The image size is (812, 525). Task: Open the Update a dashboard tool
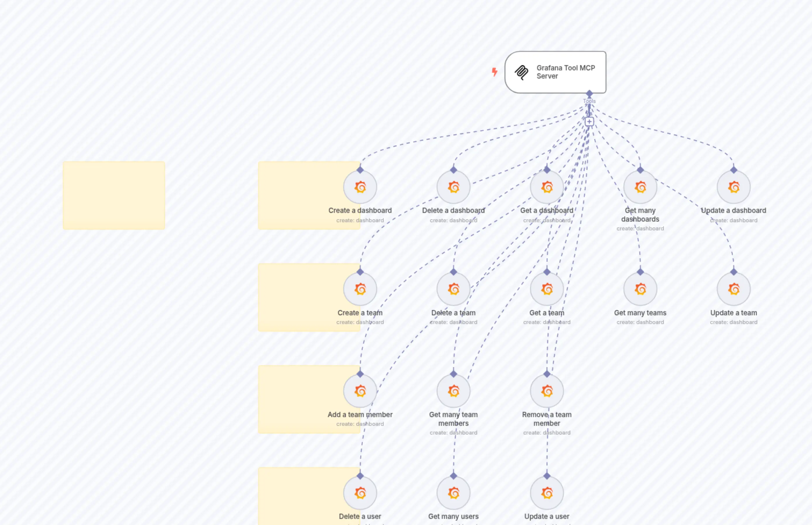click(x=733, y=186)
